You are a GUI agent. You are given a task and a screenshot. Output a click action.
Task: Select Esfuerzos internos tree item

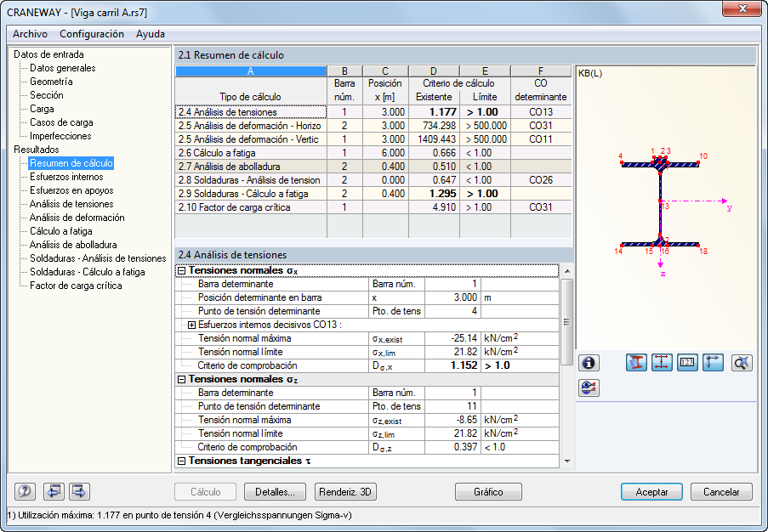tap(66, 177)
